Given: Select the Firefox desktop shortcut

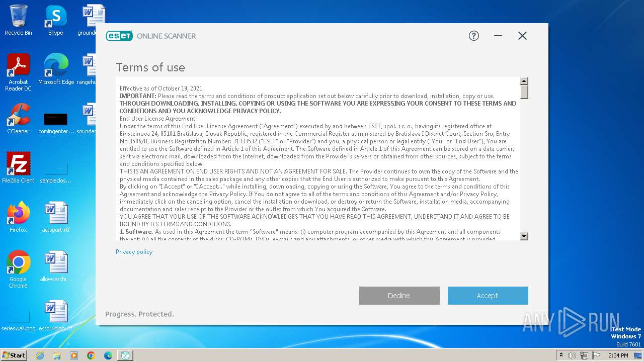Looking at the screenshot, I should (x=18, y=217).
